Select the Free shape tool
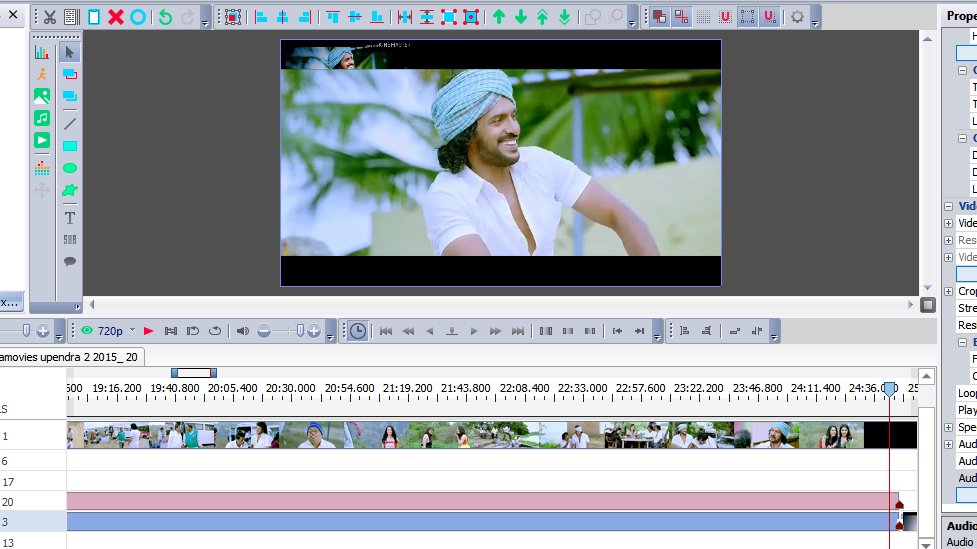This screenshot has height=549, width=977. [70, 190]
